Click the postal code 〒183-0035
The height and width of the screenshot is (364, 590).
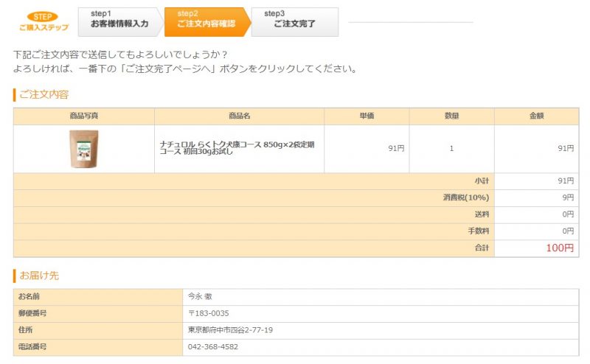[x=208, y=313]
